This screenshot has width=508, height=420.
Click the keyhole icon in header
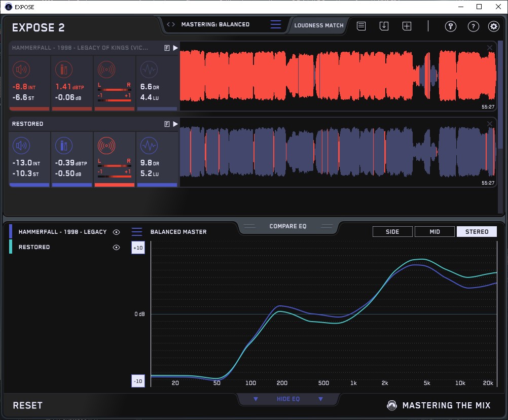pos(450,26)
